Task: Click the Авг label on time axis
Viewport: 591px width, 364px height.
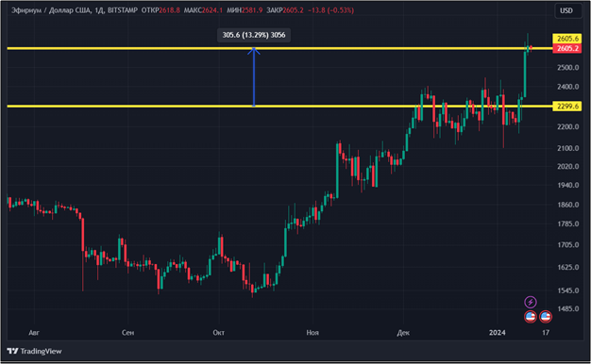Action: tap(34, 333)
